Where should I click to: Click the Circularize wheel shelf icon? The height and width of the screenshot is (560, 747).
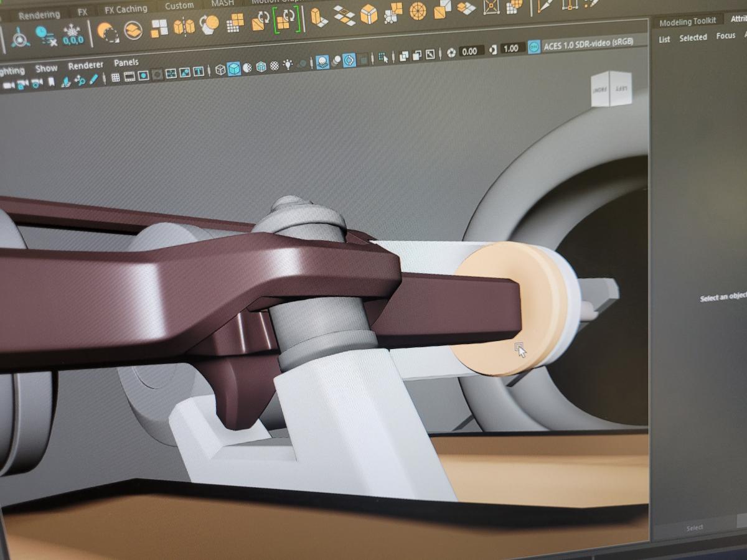click(418, 11)
